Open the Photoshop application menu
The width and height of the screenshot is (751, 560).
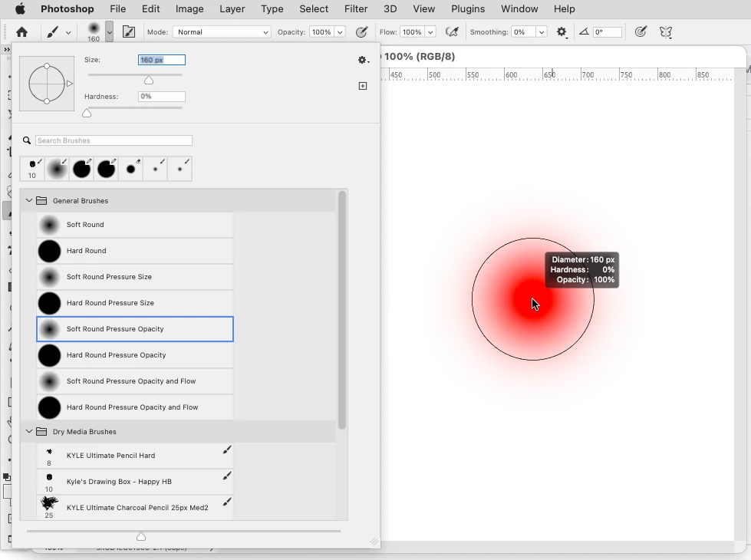67,8
